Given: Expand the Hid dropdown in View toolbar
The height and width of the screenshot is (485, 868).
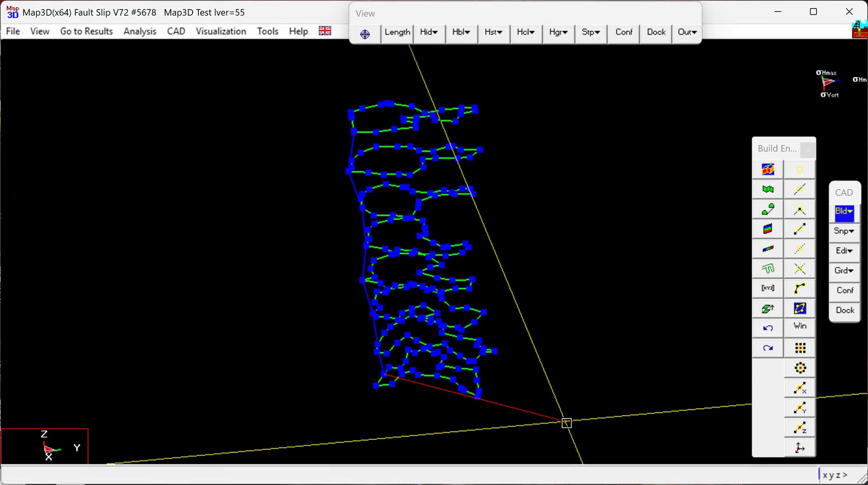Looking at the screenshot, I should (429, 32).
